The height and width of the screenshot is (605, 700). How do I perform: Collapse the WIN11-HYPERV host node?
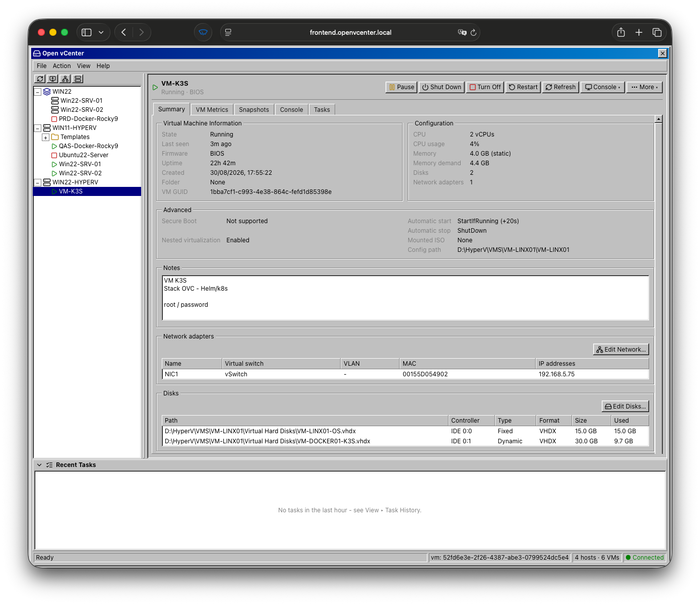click(38, 128)
